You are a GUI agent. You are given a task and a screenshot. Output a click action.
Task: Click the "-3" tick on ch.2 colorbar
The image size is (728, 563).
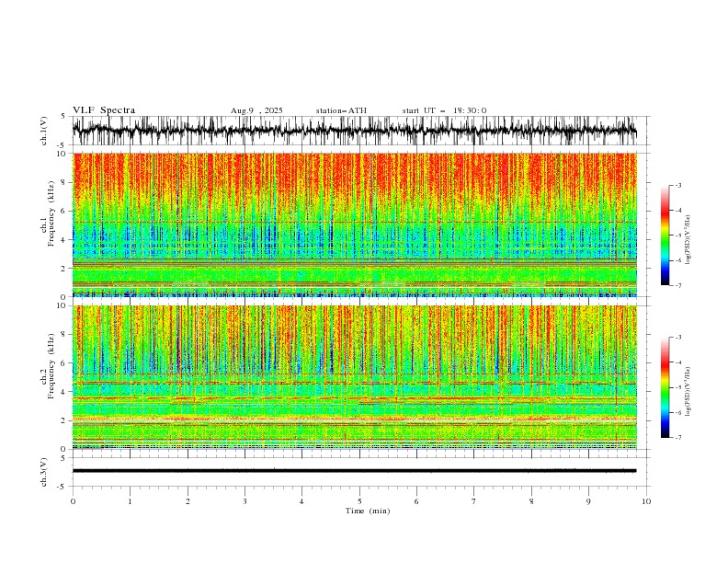[x=678, y=338]
